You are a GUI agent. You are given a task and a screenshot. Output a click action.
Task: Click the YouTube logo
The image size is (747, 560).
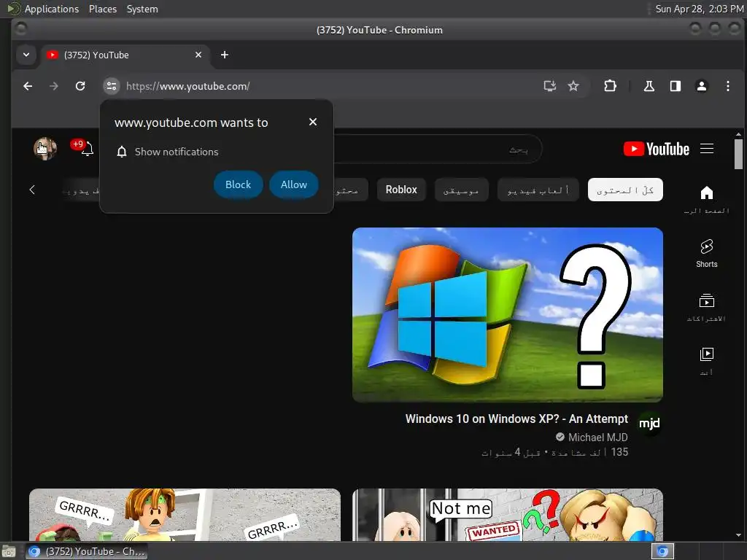pos(656,149)
